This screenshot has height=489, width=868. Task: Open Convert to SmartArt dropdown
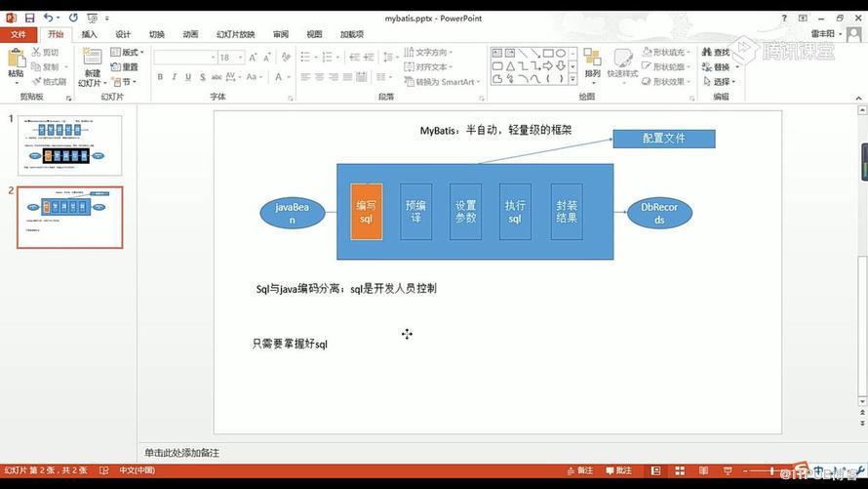443,82
